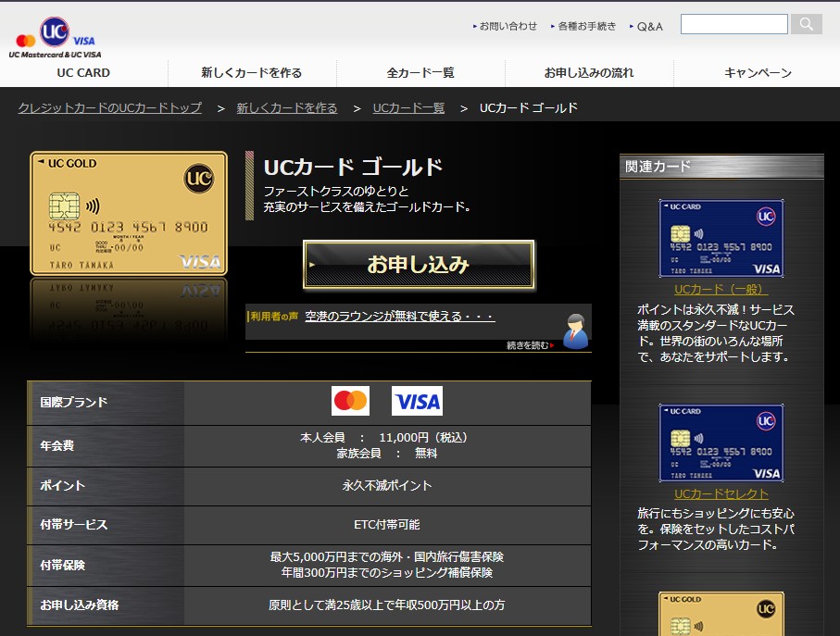
Task: Open the UCカード（一般） card thumbnail
Action: point(721,238)
